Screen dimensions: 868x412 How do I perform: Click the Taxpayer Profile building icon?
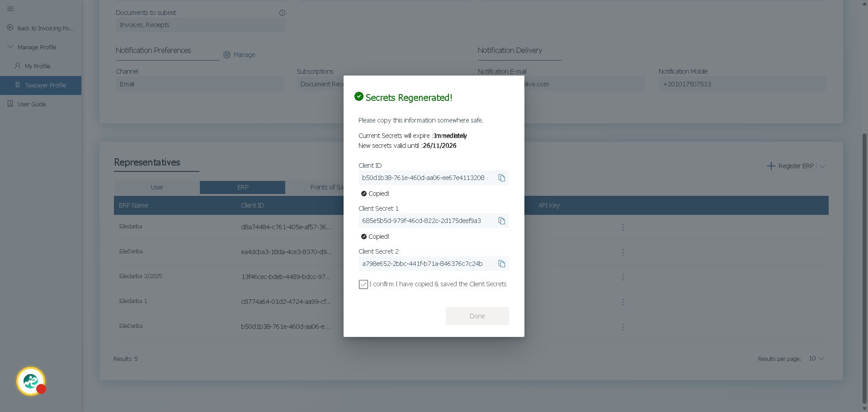tap(18, 85)
